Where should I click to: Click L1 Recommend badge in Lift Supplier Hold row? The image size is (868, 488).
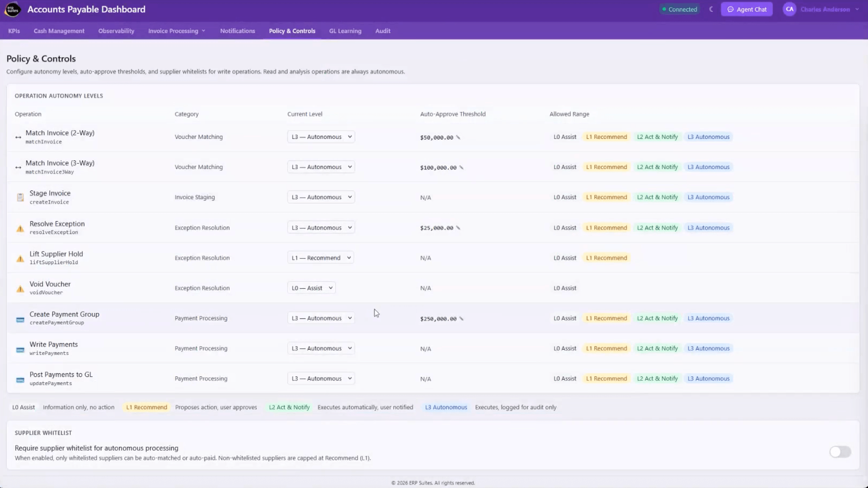(x=606, y=258)
